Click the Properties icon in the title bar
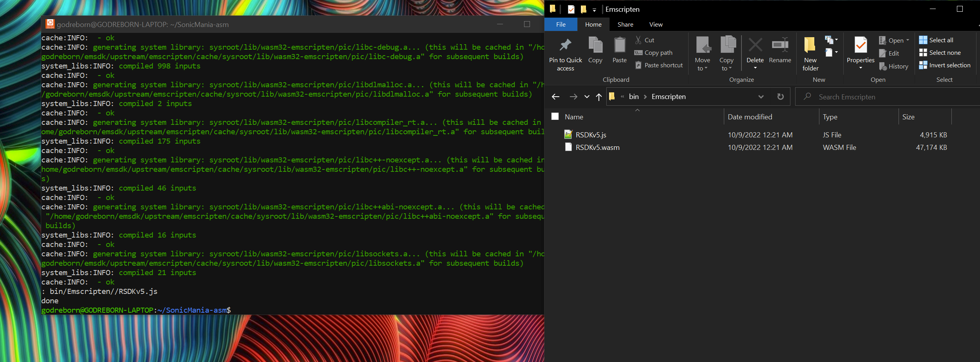Image resolution: width=980 pixels, height=362 pixels. coord(571,9)
